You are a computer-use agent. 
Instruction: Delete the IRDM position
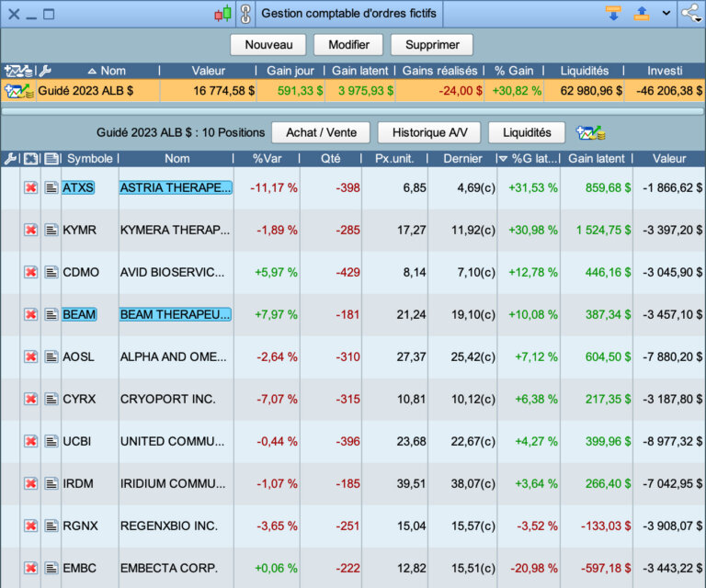pos(30,483)
